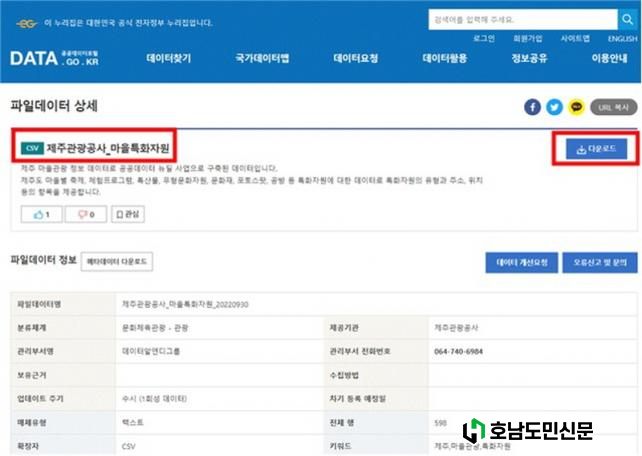The height and width of the screenshot is (456, 642).
Task: Click the search magnifier icon
Action: click(x=627, y=19)
